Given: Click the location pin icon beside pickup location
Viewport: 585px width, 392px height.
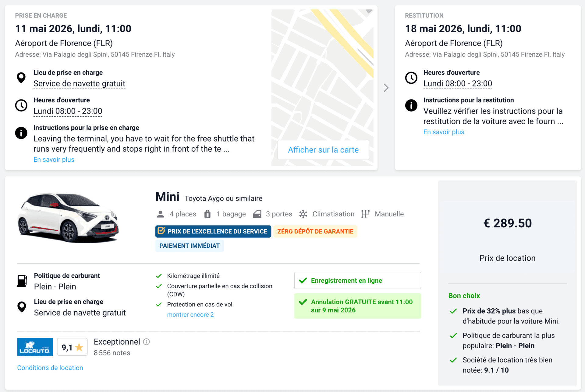Looking at the screenshot, I should tap(21, 78).
